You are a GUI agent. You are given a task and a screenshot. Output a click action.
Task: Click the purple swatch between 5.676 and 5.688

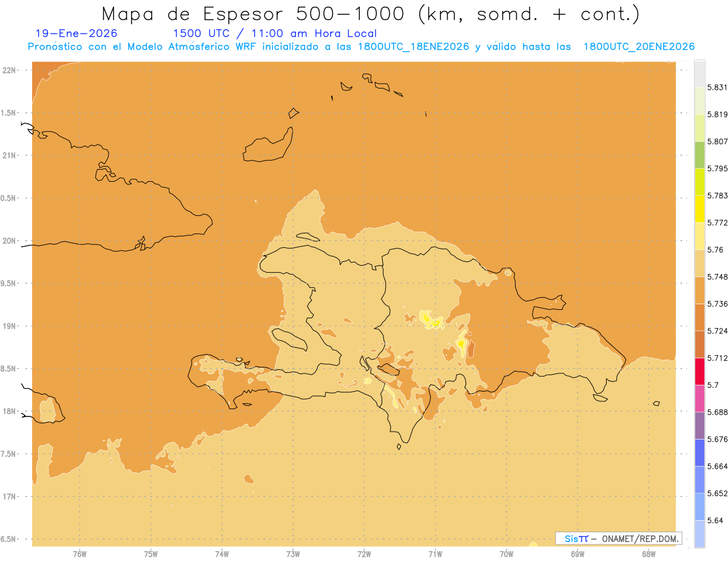click(x=699, y=426)
